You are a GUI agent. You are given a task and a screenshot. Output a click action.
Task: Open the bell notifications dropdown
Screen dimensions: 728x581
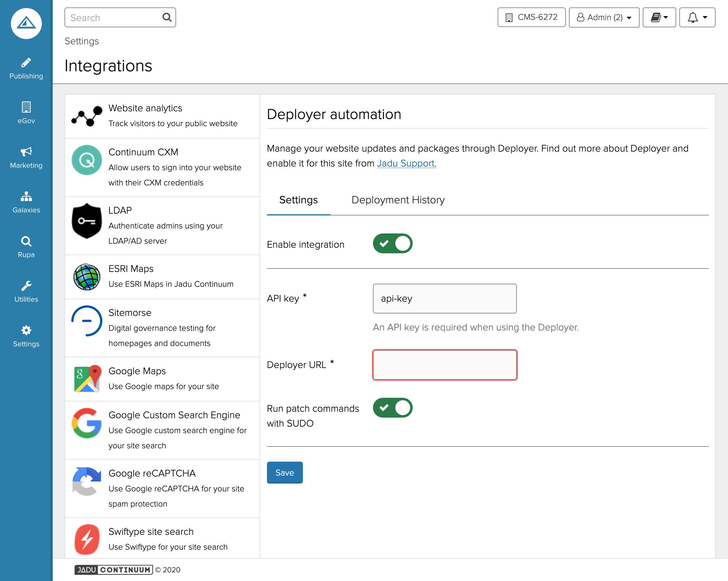coord(697,18)
